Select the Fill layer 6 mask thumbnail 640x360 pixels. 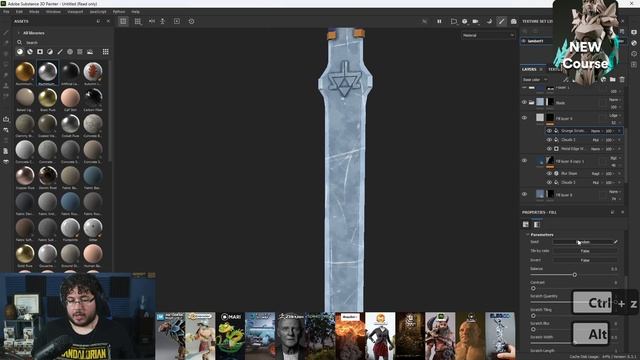[550, 118]
